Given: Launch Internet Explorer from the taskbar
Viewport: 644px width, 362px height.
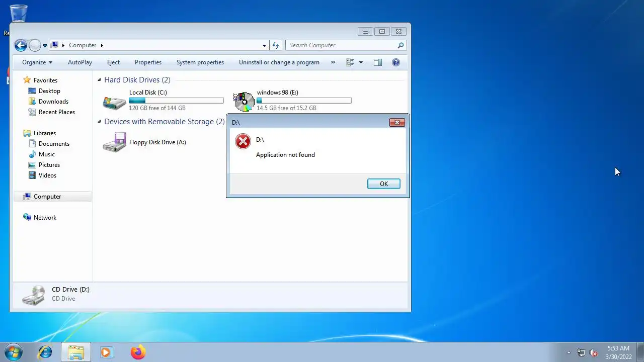Looking at the screenshot, I should click(45, 352).
